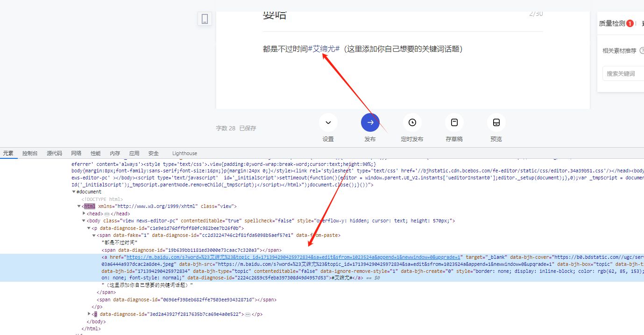Collapse the span data-fake node
Viewport: 644px width, 335px height.
(94, 235)
